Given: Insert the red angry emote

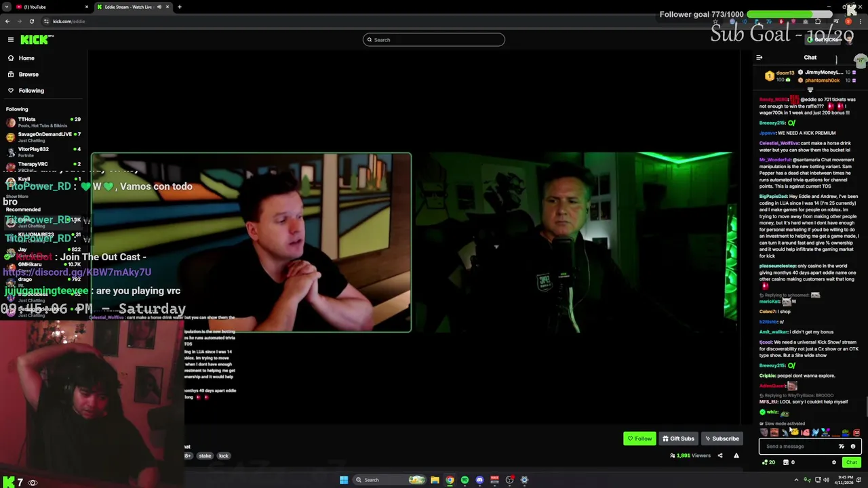Looking at the screenshot, I should [856, 432].
